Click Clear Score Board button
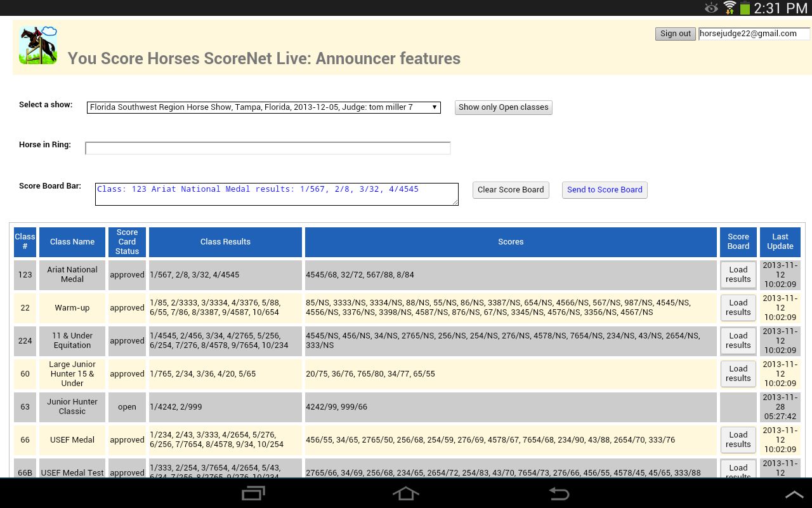This screenshot has width=812, height=508. (x=511, y=190)
